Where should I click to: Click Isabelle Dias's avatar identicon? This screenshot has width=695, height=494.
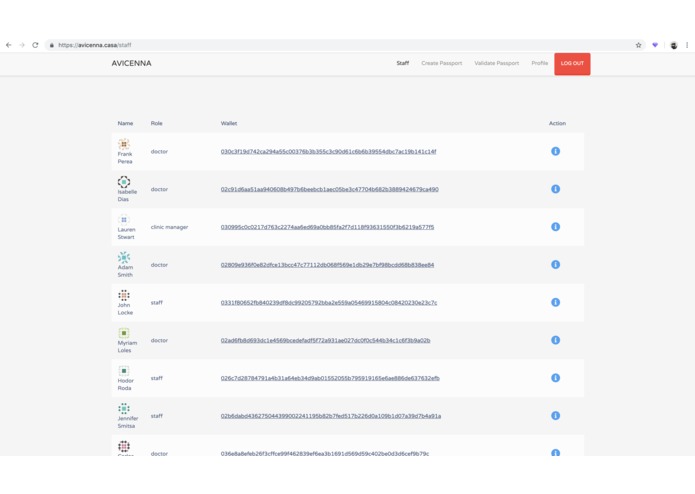click(124, 182)
